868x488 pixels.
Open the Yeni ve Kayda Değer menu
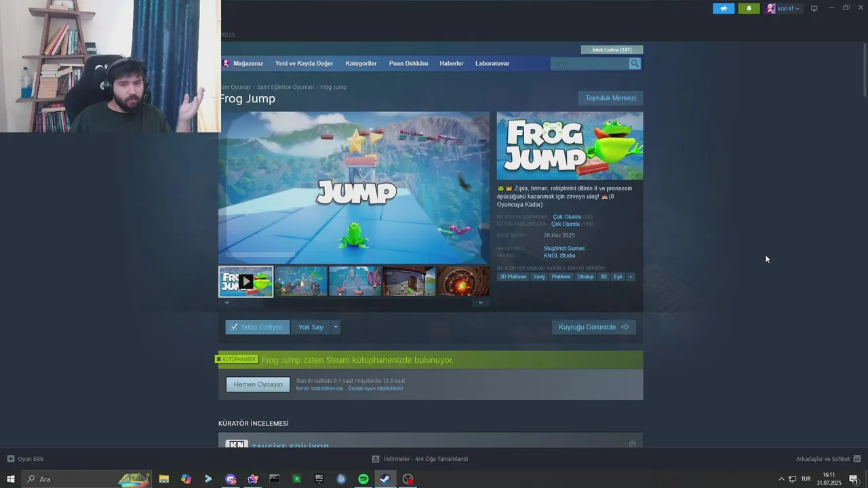304,63
